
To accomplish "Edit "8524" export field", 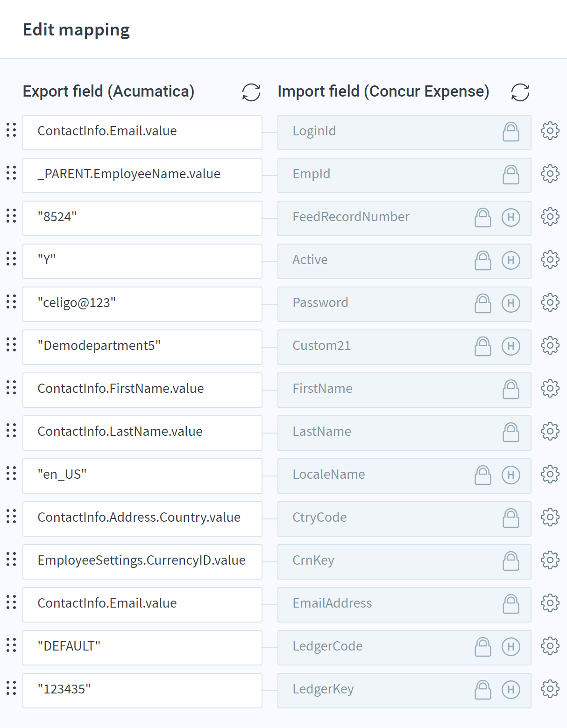I will pyautogui.click(x=142, y=218).
